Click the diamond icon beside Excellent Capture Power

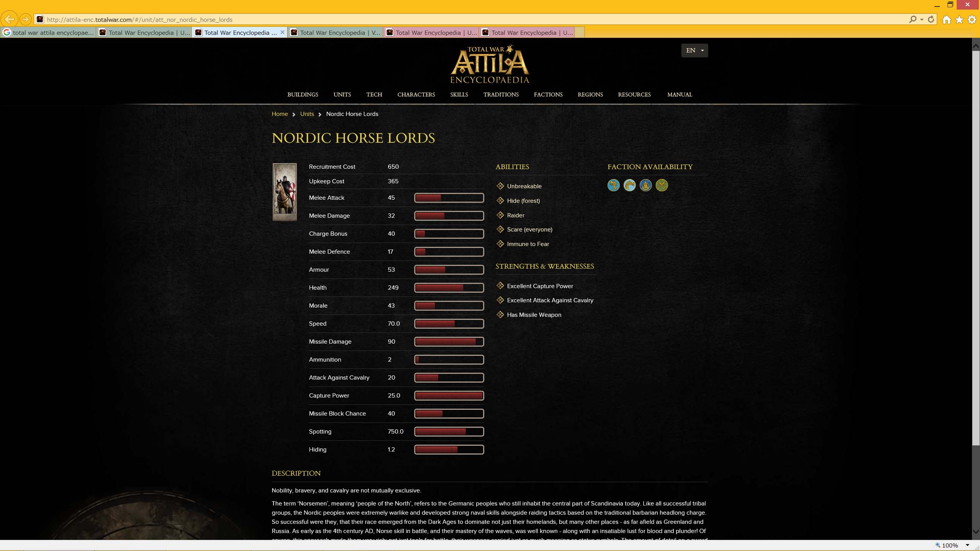click(500, 286)
